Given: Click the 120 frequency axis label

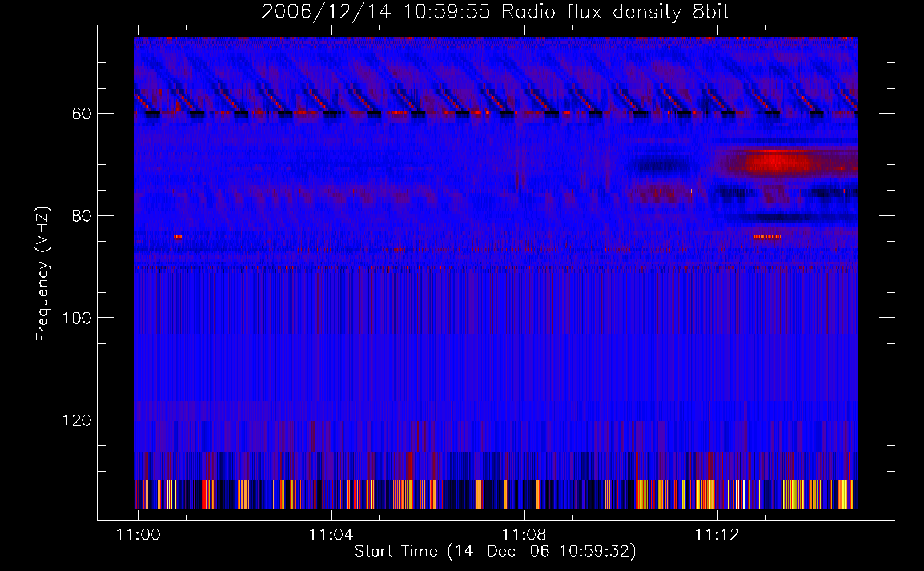Looking at the screenshot, I should [x=77, y=420].
